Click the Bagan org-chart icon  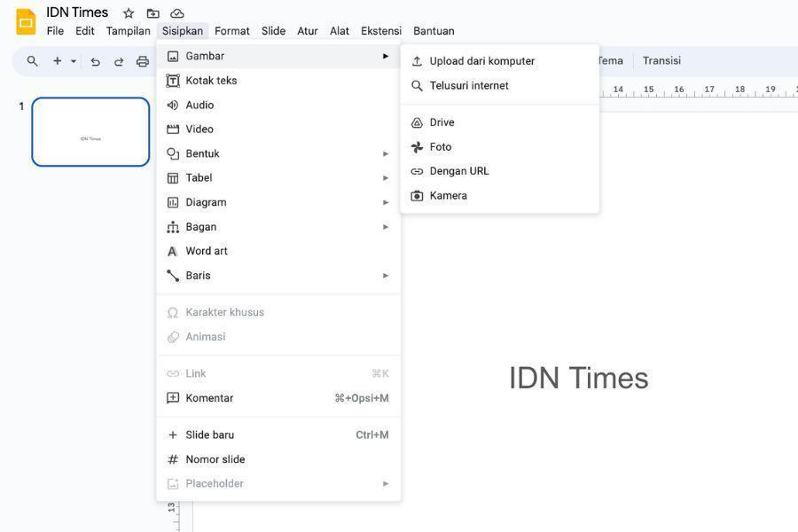click(x=173, y=227)
